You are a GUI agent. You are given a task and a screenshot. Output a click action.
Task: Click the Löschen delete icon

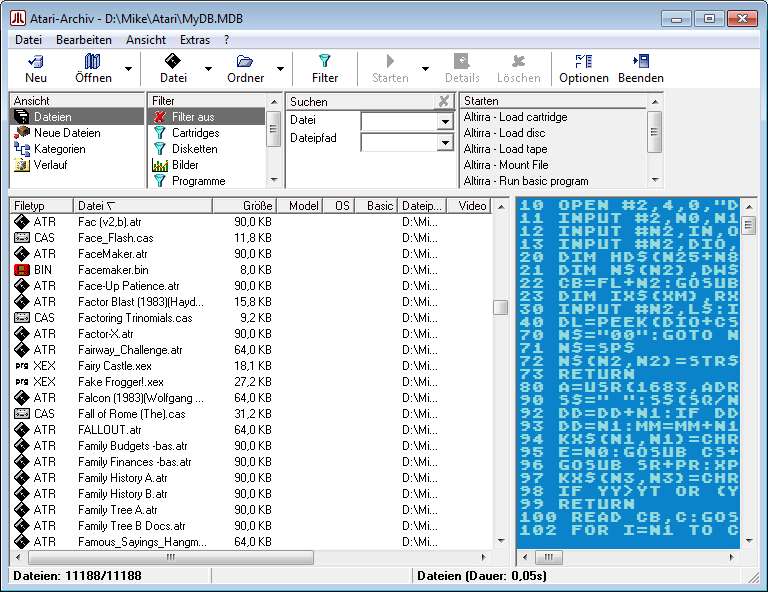(518, 61)
